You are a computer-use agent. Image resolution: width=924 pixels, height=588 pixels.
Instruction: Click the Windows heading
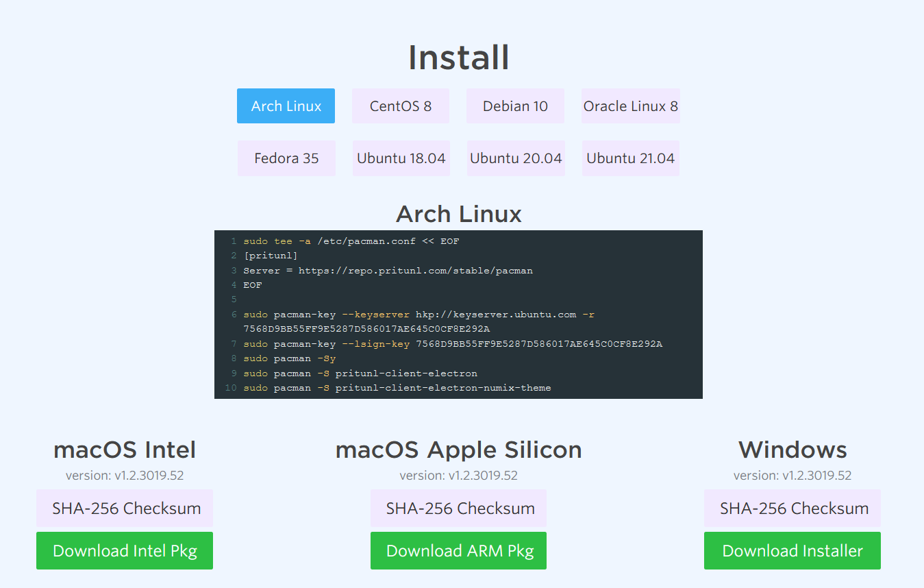(x=792, y=450)
